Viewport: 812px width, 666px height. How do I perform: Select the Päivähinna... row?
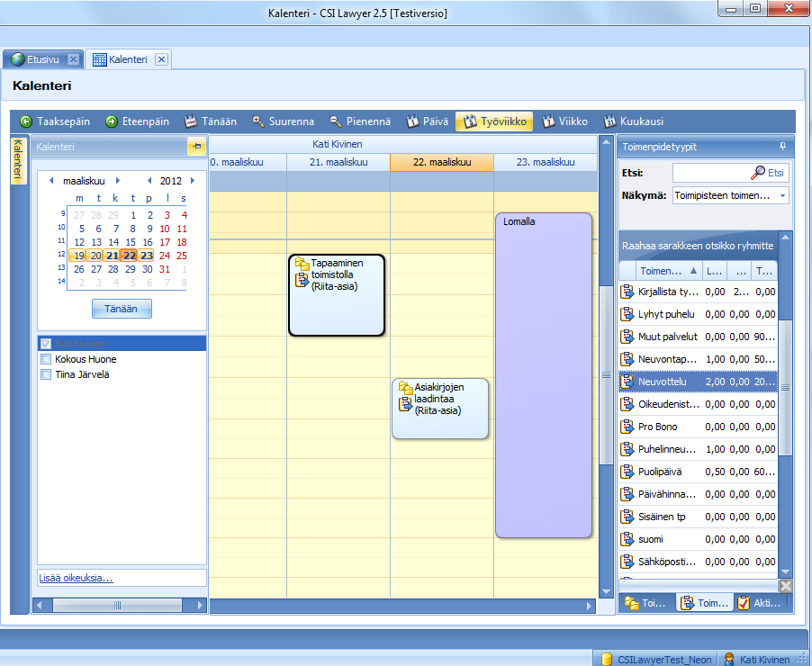coord(698,495)
